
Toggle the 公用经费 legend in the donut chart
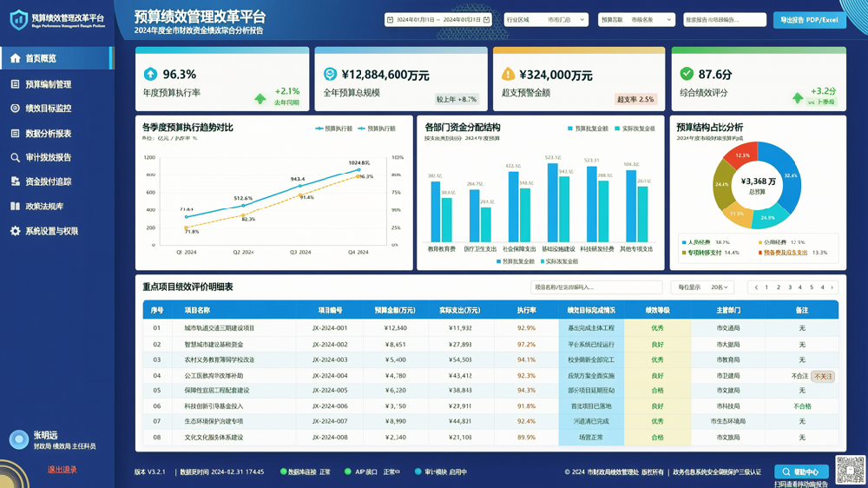coord(772,242)
